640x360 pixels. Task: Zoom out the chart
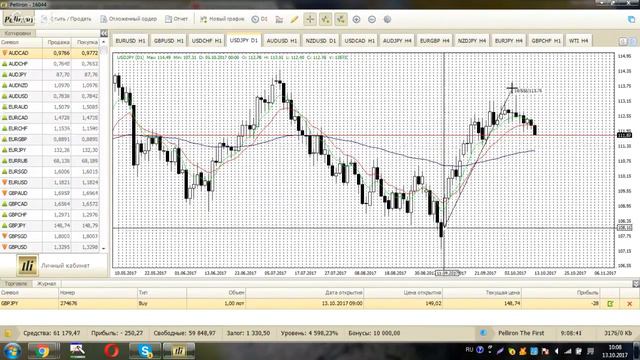pyautogui.click(x=372, y=19)
